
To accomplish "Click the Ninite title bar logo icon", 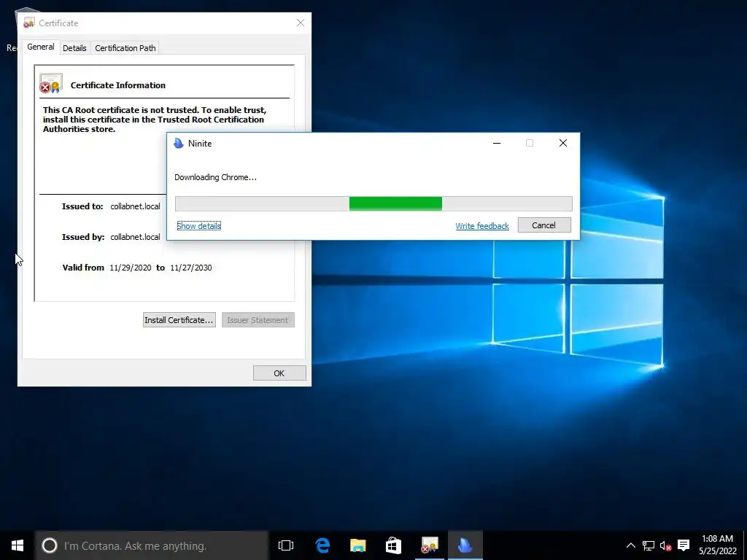I will (x=179, y=144).
